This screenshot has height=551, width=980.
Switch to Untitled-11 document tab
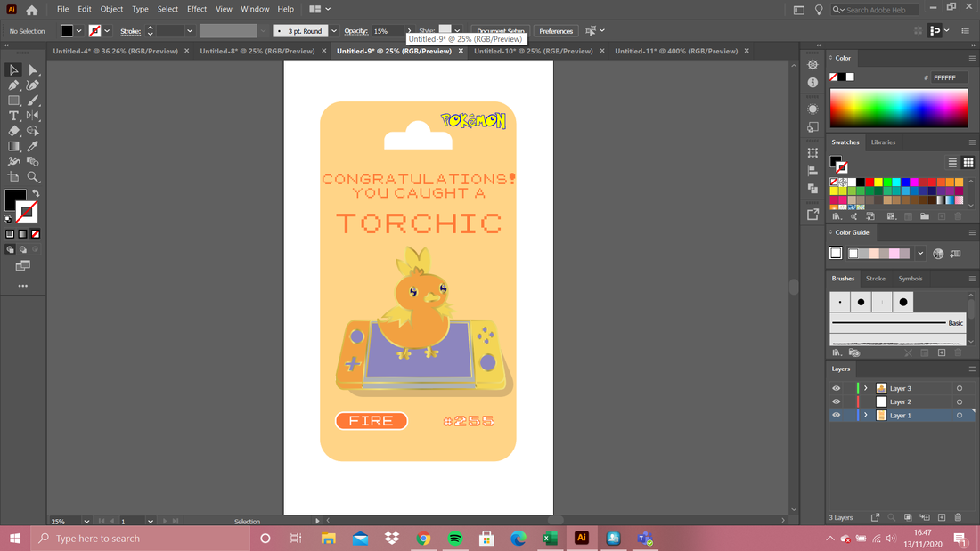pyautogui.click(x=676, y=52)
